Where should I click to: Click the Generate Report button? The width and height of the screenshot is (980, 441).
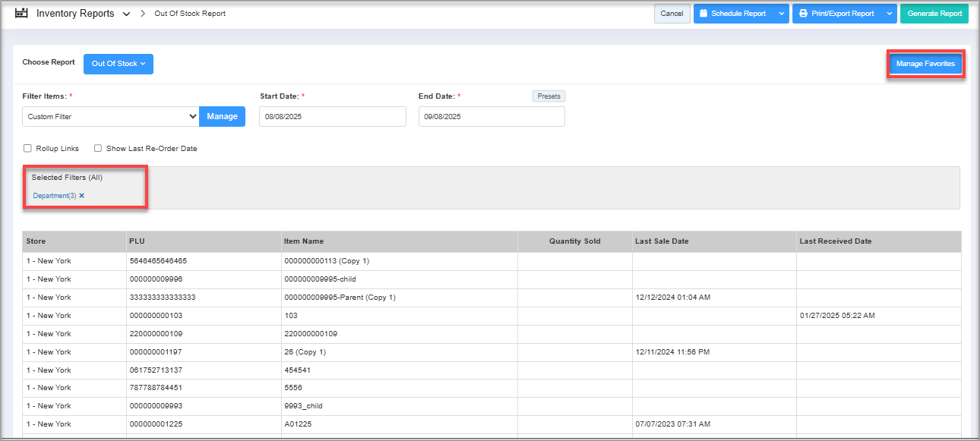(x=934, y=14)
